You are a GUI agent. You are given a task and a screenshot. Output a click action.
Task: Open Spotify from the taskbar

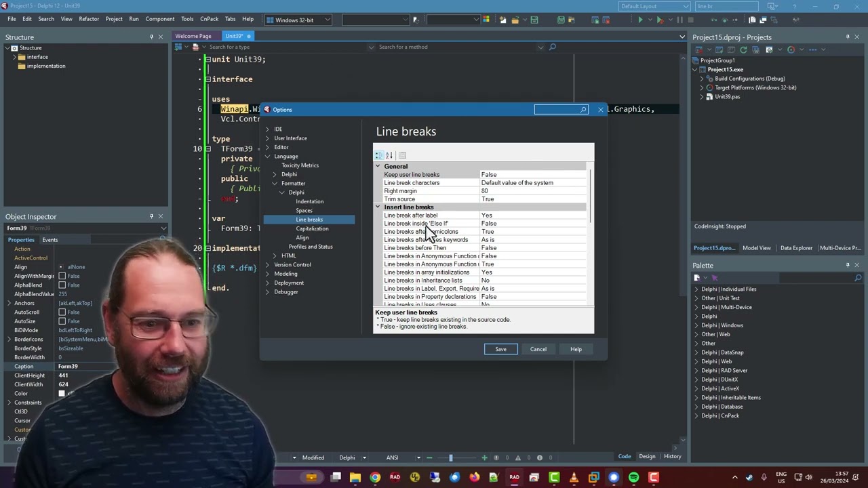(633, 477)
